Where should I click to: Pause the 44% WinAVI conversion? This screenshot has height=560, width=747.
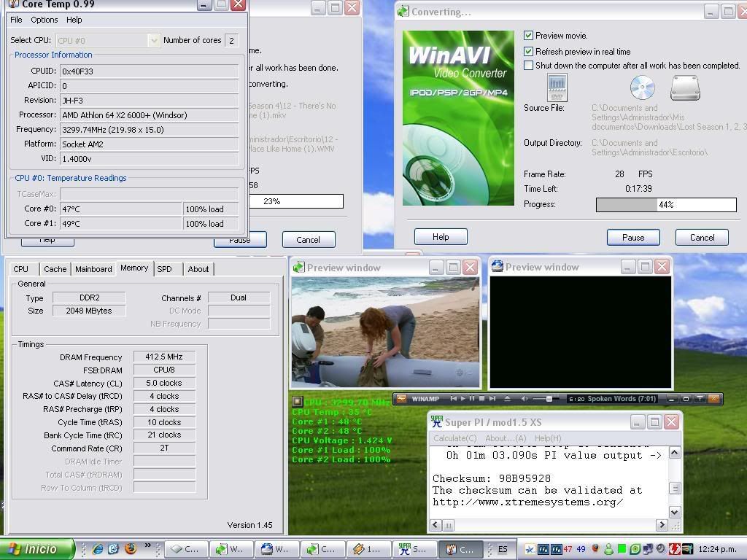tap(632, 238)
